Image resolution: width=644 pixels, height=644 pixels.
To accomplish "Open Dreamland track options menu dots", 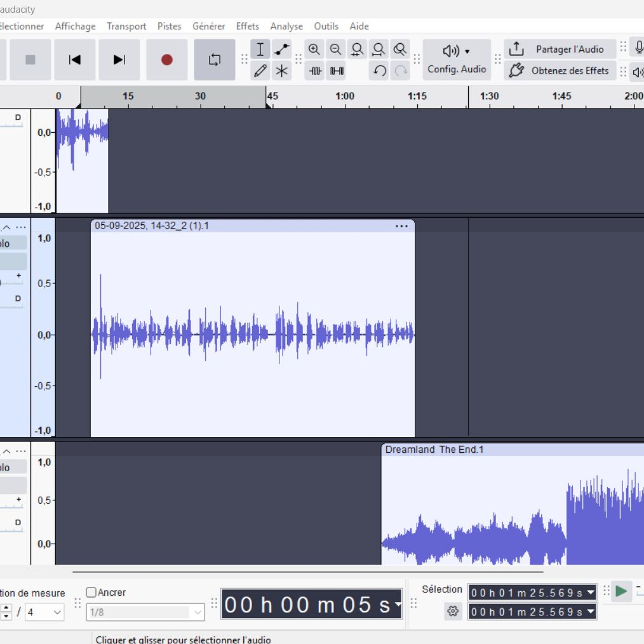I will (21, 451).
